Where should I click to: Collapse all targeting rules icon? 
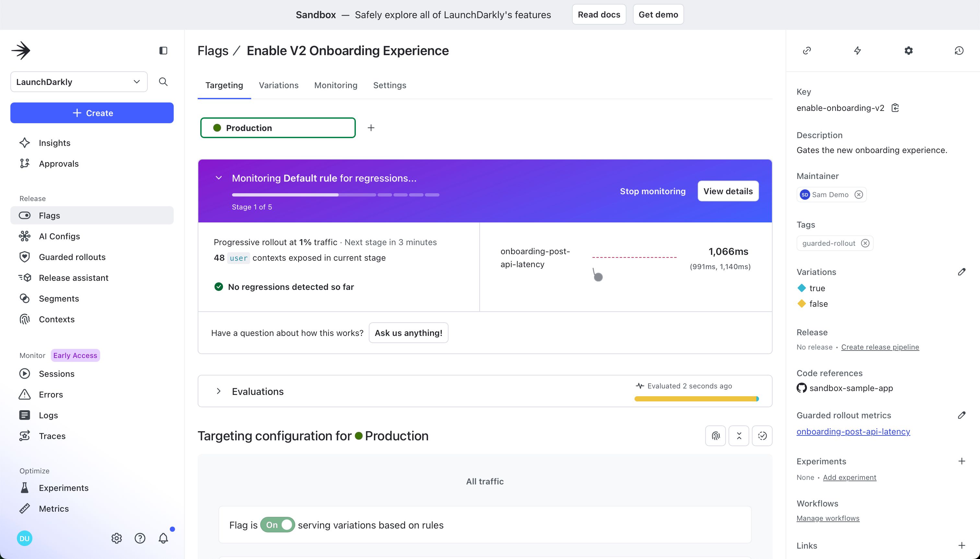pyautogui.click(x=739, y=436)
